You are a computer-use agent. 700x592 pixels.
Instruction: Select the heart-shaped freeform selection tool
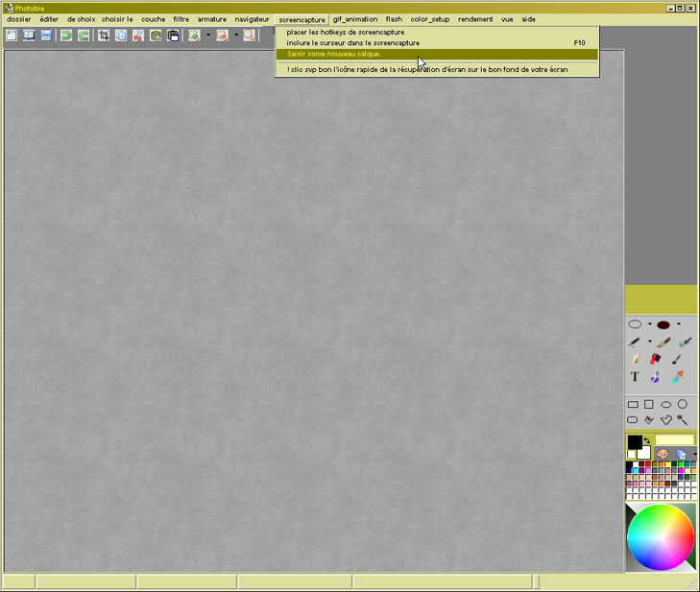pyautogui.click(x=665, y=420)
